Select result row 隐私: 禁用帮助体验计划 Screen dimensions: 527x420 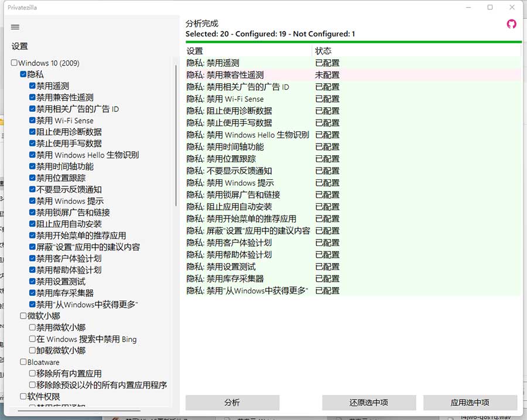353,255
